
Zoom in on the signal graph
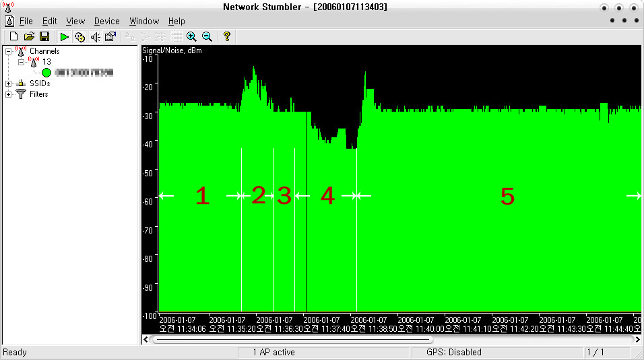[191, 37]
